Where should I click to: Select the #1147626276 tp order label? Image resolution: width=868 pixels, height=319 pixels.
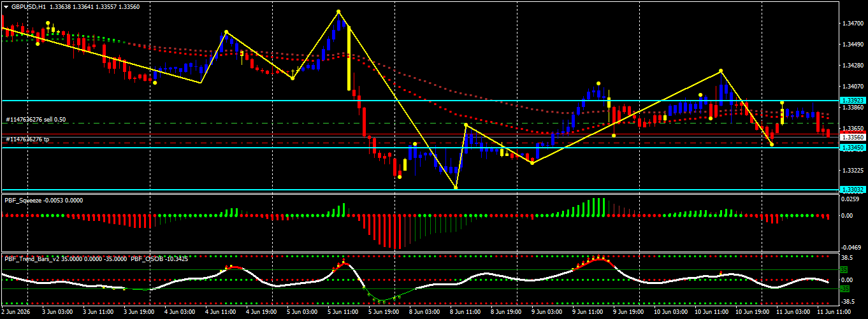[x=27, y=139]
